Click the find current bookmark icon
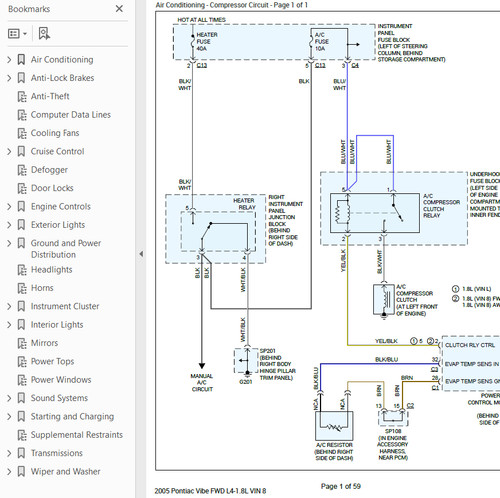The image size is (500, 498). tap(44, 34)
